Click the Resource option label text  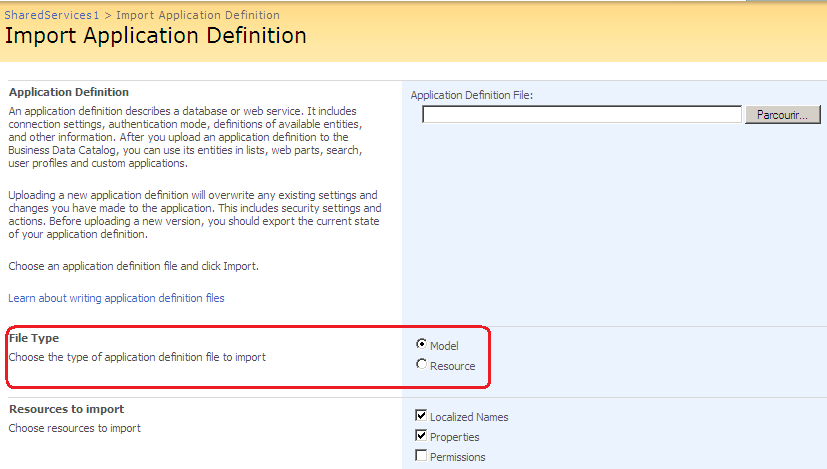(452, 366)
